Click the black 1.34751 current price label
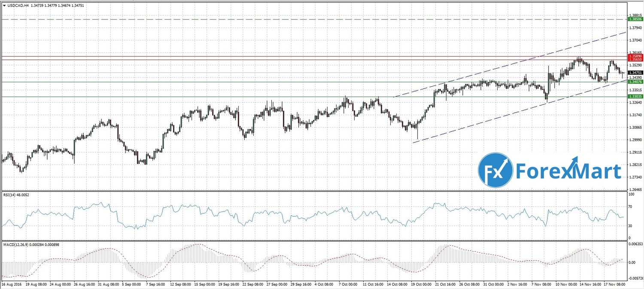The width and height of the screenshot is (644, 289). [x=635, y=73]
